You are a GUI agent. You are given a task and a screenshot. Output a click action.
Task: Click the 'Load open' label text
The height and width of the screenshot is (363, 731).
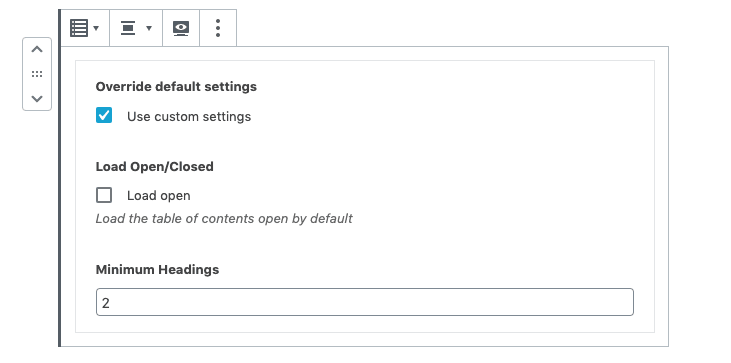click(159, 196)
